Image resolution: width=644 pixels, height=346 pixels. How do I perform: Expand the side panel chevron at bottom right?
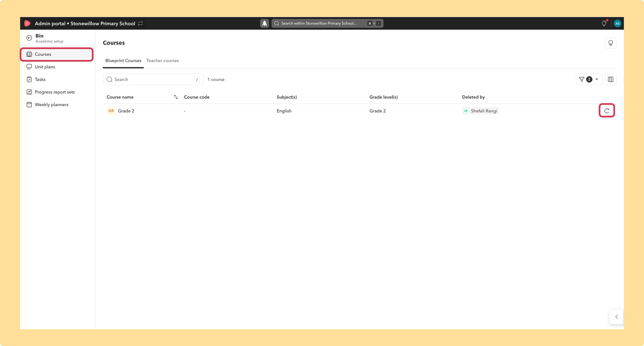pyautogui.click(x=617, y=317)
